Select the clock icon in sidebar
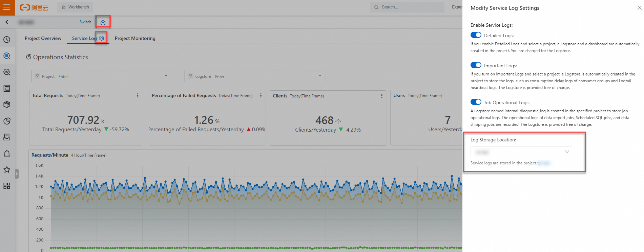Viewport: 644px width, 252px height. point(7,40)
